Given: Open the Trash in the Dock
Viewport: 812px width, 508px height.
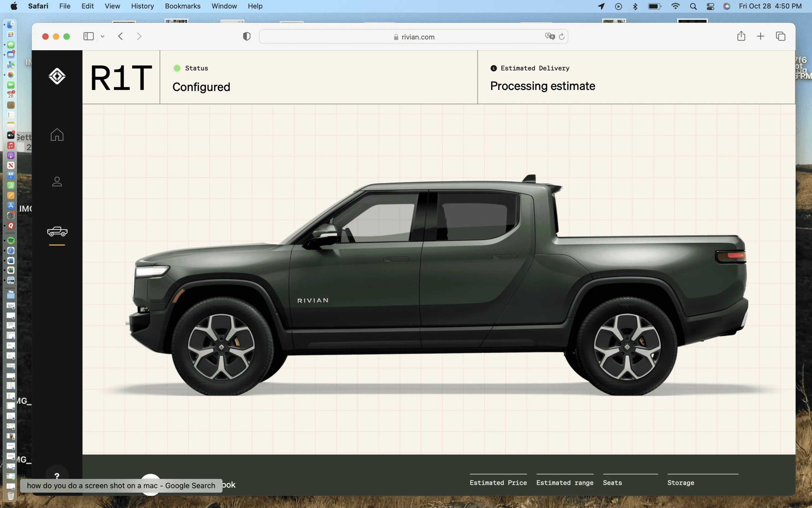Looking at the screenshot, I should click(x=11, y=496).
